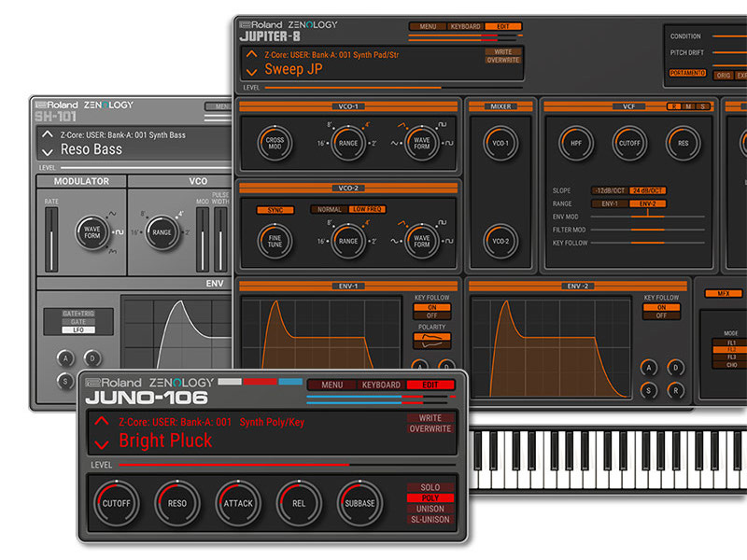Expand the Sweep JP patch selector chevron

(x=249, y=70)
